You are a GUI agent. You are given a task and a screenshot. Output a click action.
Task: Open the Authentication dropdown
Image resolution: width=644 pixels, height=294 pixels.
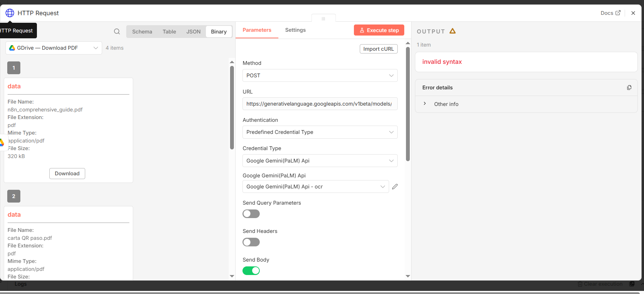click(x=320, y=132)
